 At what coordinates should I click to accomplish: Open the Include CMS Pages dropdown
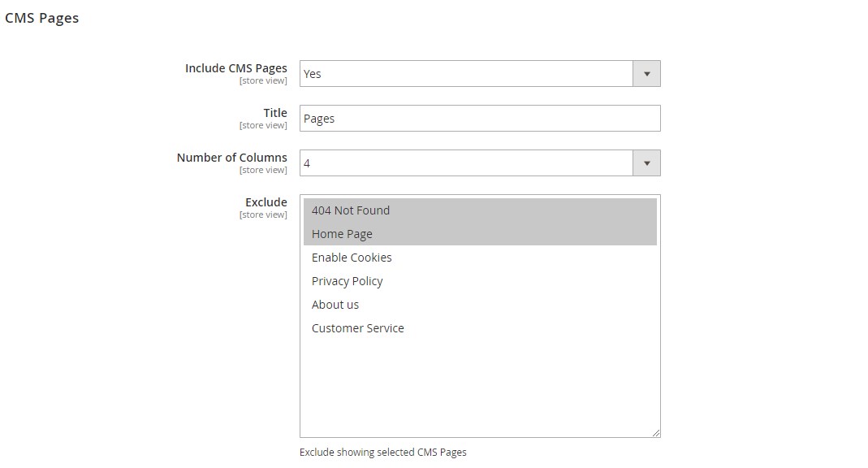466,74
